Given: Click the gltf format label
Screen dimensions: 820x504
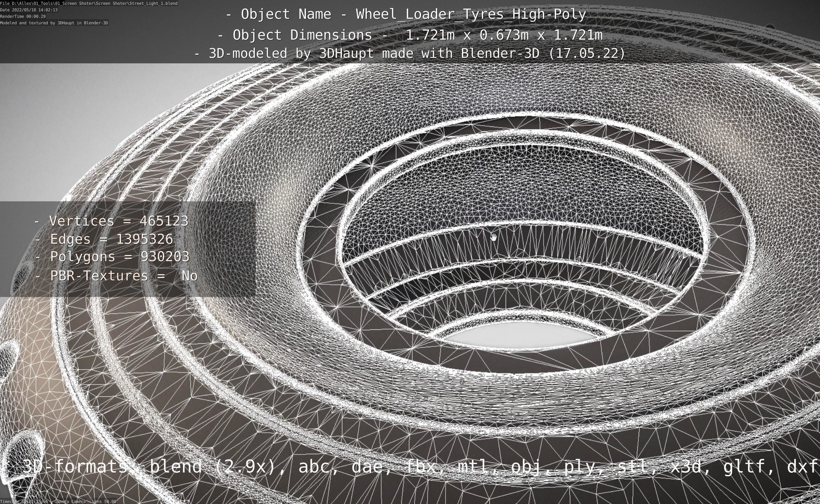Looking at the screenshot, I should [x=747, y=466].
